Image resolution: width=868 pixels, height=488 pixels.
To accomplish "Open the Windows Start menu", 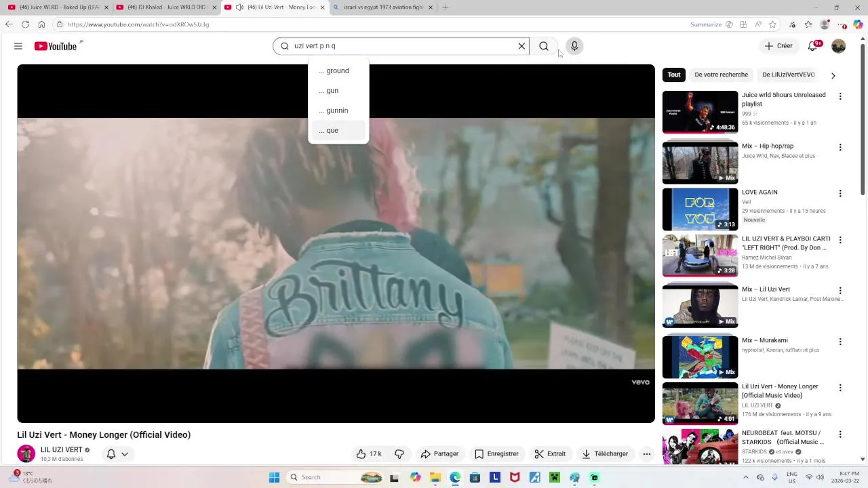I will coord(274,477).
